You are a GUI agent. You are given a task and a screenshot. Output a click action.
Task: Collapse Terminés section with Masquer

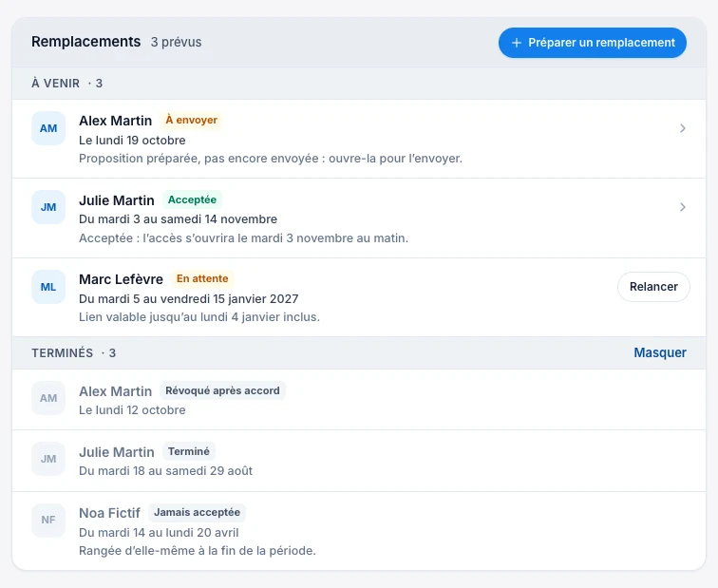point(660,352)
